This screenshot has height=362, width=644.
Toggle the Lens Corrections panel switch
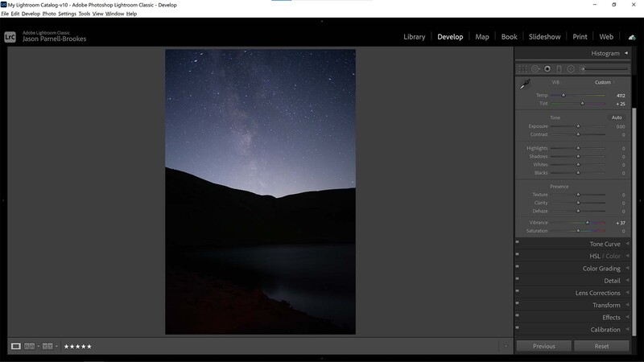click(x=517, y=291)
